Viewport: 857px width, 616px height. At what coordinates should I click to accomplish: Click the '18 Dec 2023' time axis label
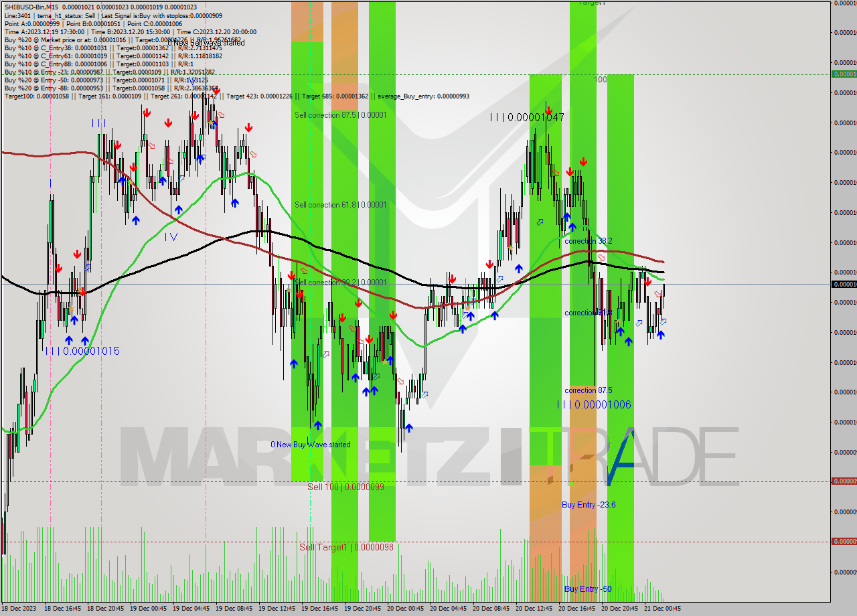point(19,609)
